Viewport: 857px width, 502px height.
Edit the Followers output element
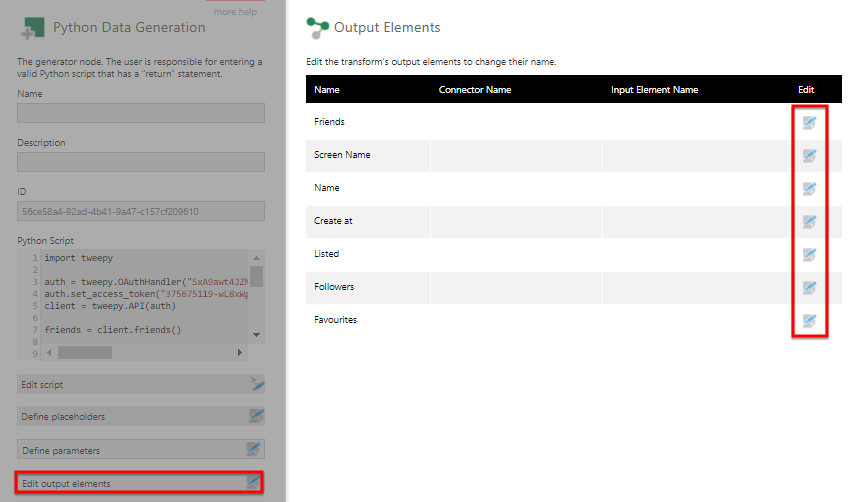tap(809, 287)
